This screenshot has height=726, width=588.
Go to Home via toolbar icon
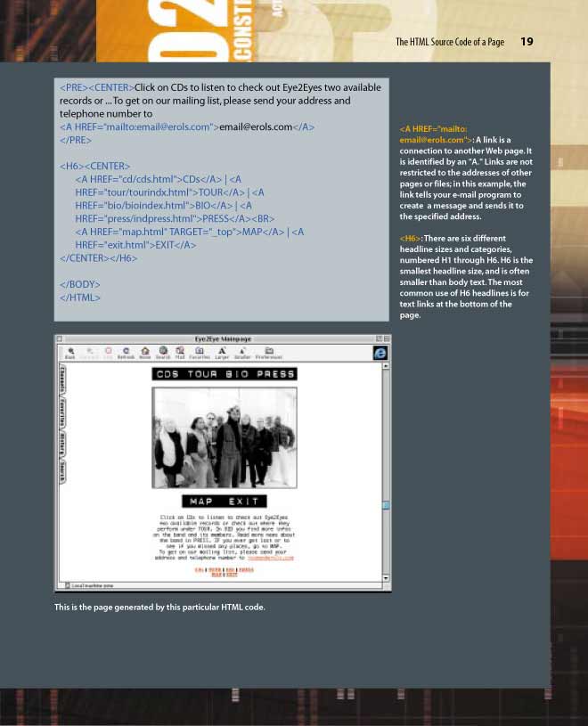[x=144, y=352]
